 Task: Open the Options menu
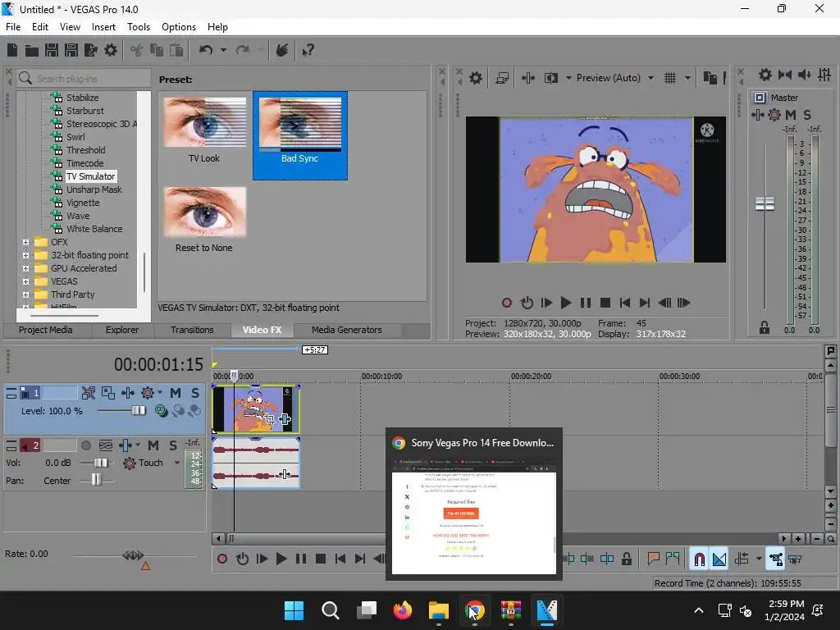point(179,27)
